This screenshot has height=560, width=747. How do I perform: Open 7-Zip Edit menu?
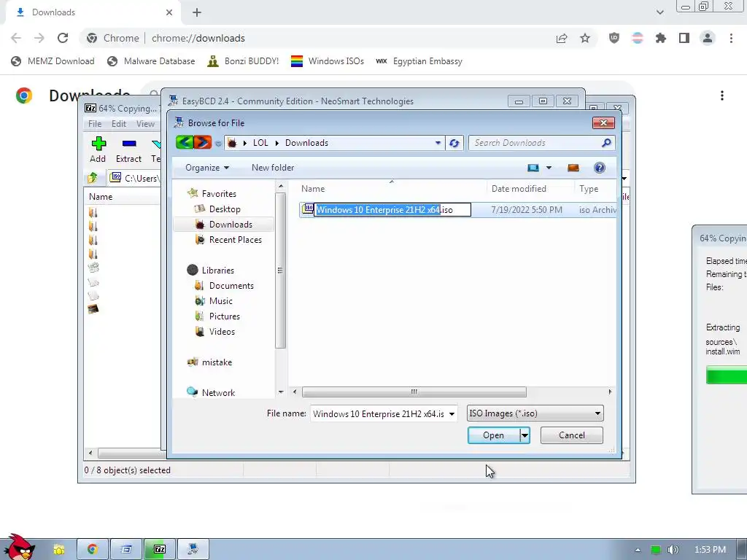tap(119, 124)
